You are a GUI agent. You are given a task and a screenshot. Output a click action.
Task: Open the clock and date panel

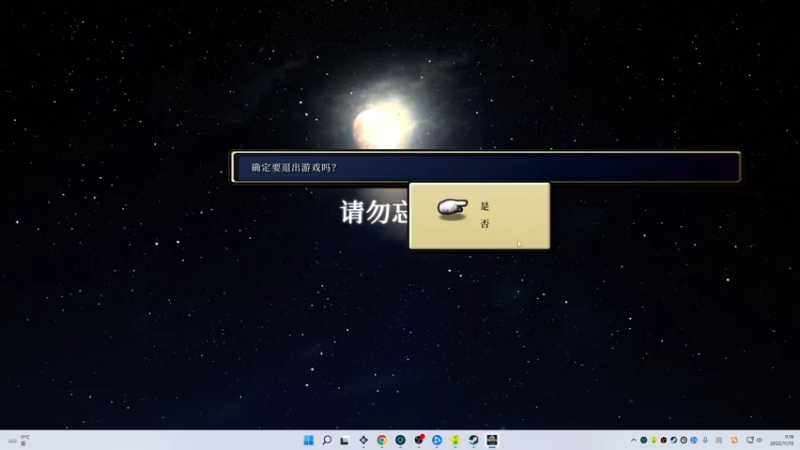tap(784, 440)
